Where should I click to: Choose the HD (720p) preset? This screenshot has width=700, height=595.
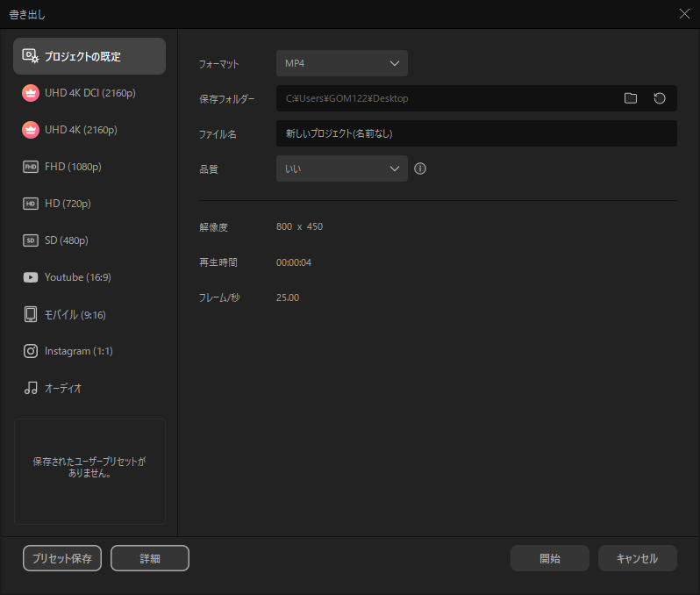point(68,204)
